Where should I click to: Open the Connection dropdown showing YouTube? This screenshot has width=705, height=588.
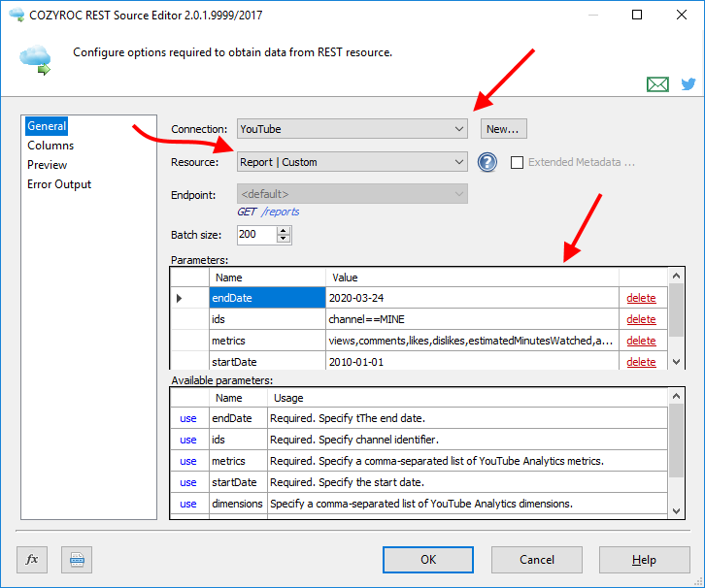pyautogui.click(x=352, y=129)
